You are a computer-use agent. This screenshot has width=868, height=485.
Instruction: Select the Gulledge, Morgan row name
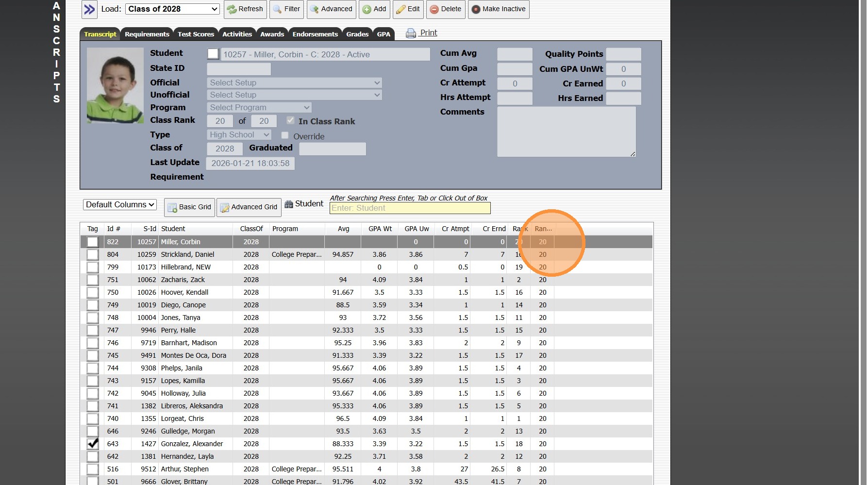click(x=188, y=431)
